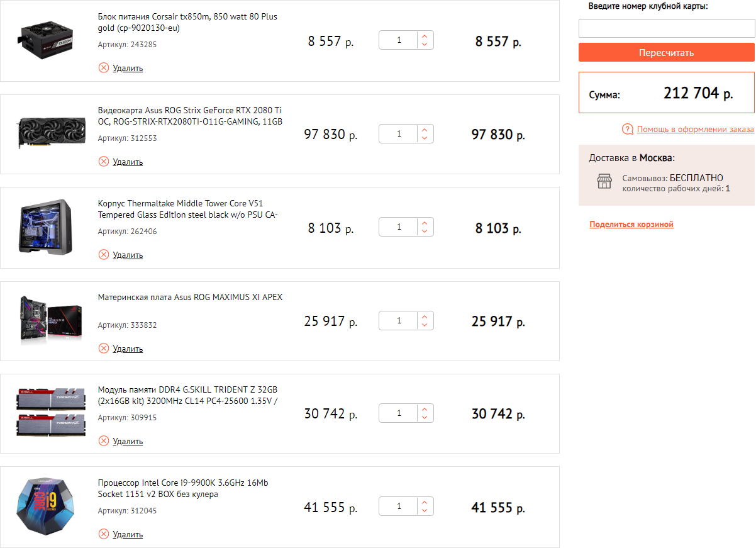756x548 pixels.
Task: Click delete icon for Corsair power supply
Action: pos(104,68)
